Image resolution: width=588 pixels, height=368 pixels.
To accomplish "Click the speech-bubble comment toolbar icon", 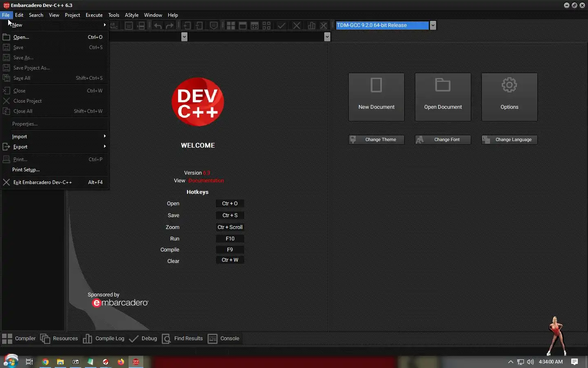I will click(x=214, y=26).
